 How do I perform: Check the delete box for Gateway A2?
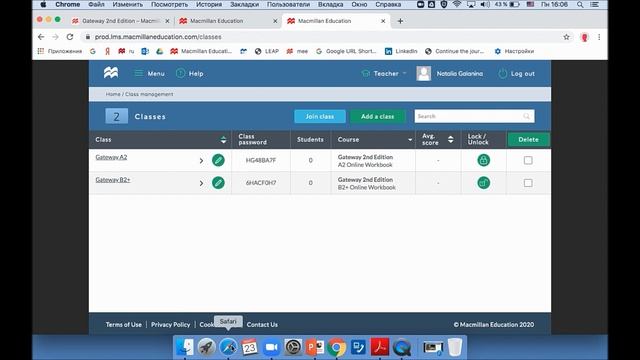(x=528, y=160)
